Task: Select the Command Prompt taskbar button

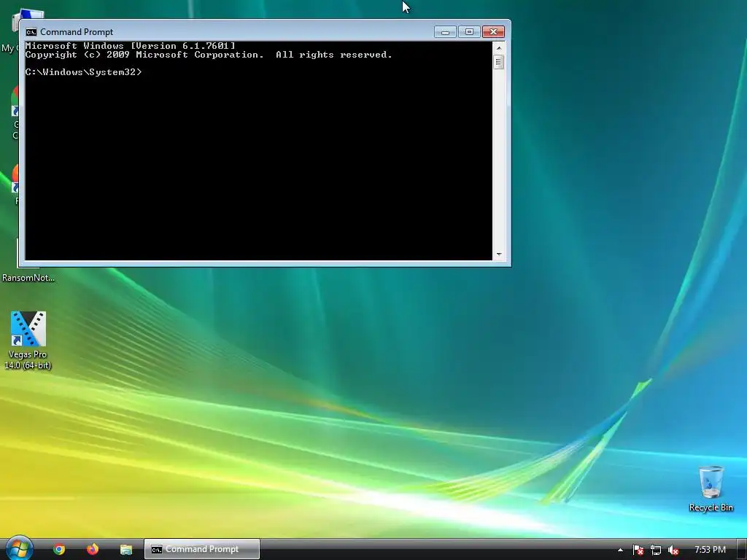Action: 202,549
